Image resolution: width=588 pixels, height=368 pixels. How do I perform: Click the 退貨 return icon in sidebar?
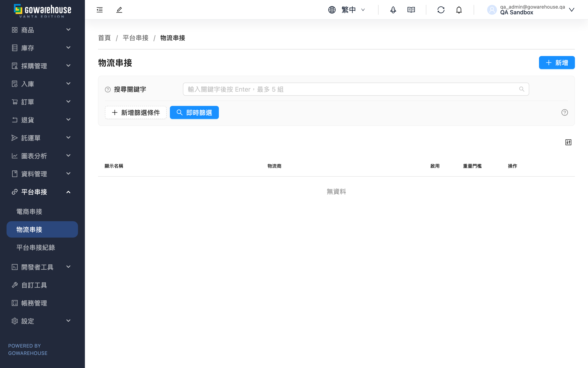pyautogui.click(x=14, y=120)
